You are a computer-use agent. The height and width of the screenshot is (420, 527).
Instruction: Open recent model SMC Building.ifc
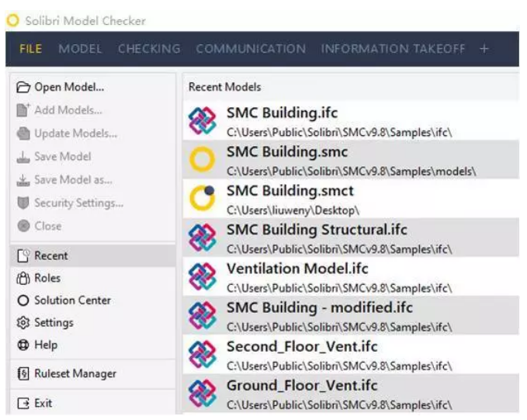(351, 120)
